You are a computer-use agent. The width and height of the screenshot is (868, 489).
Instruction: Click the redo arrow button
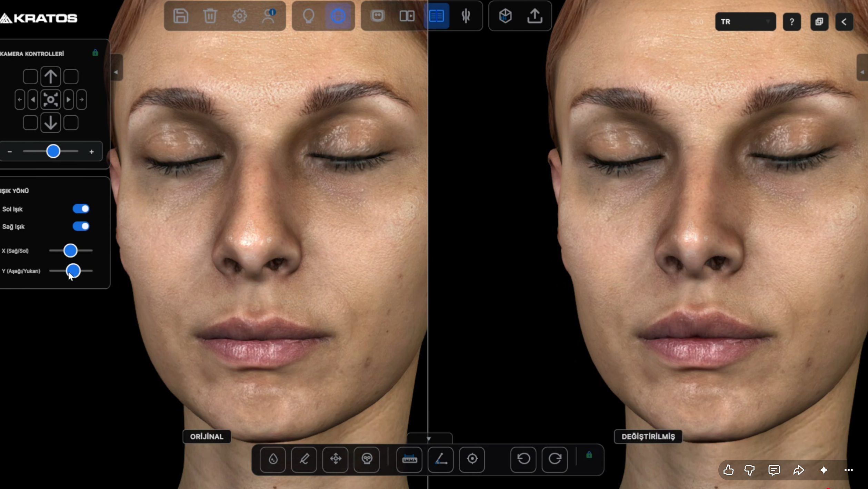coord(555,459)
